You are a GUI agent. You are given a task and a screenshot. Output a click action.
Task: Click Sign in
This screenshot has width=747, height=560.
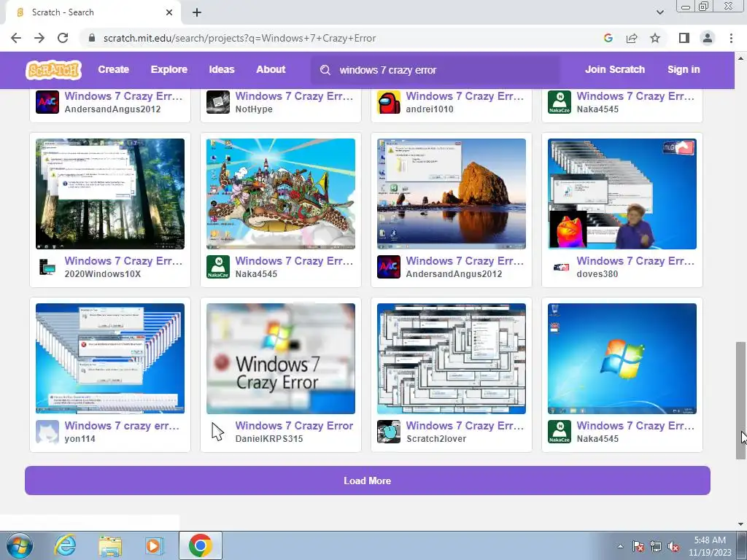[x=684, y=69]
